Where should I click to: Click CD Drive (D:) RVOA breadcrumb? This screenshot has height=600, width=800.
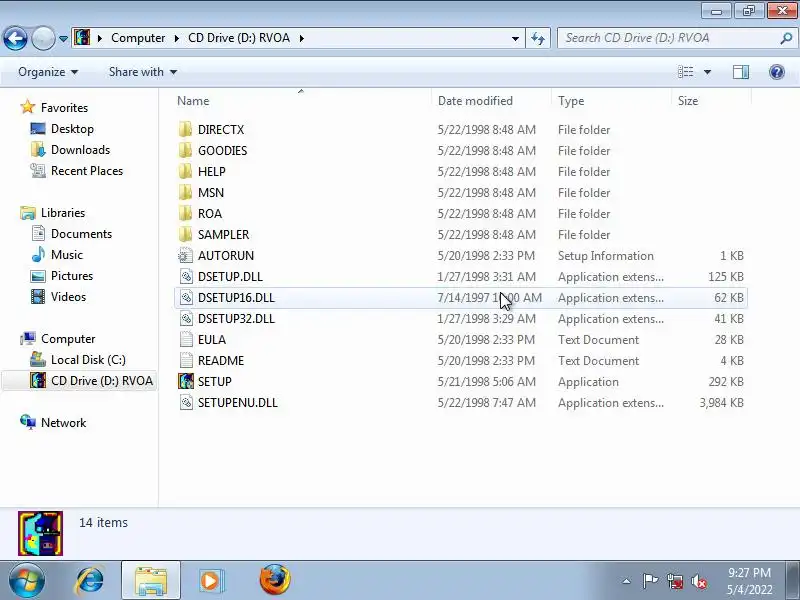239,38
